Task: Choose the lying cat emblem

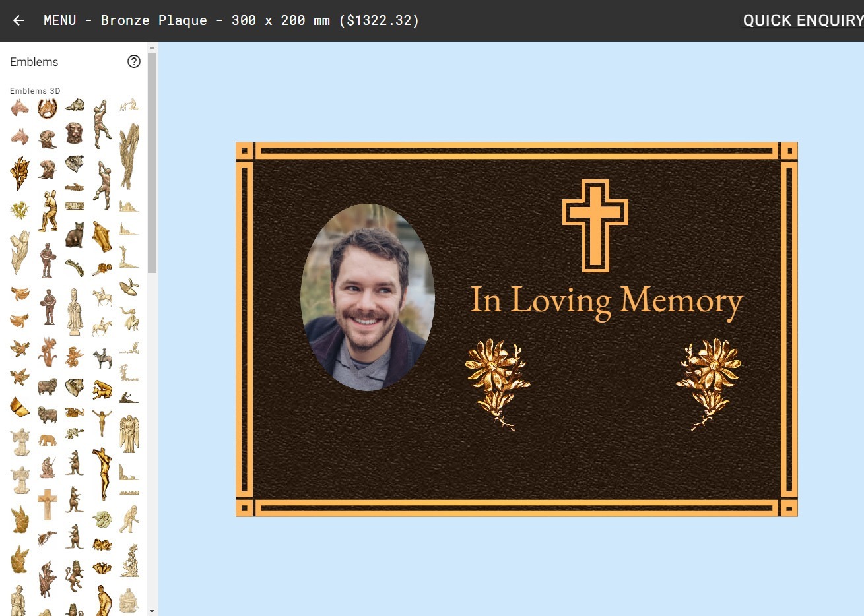Action: (75, 105)
